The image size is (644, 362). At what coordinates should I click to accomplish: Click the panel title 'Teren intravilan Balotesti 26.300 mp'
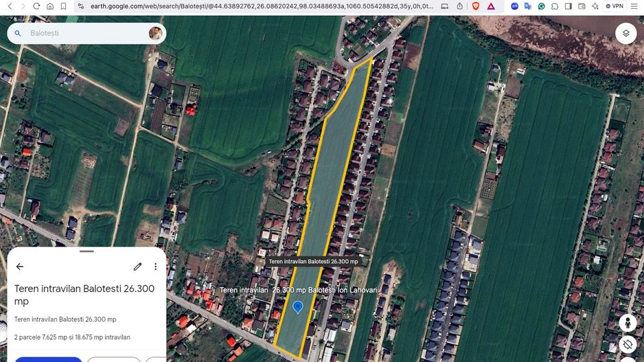(84, 295)
